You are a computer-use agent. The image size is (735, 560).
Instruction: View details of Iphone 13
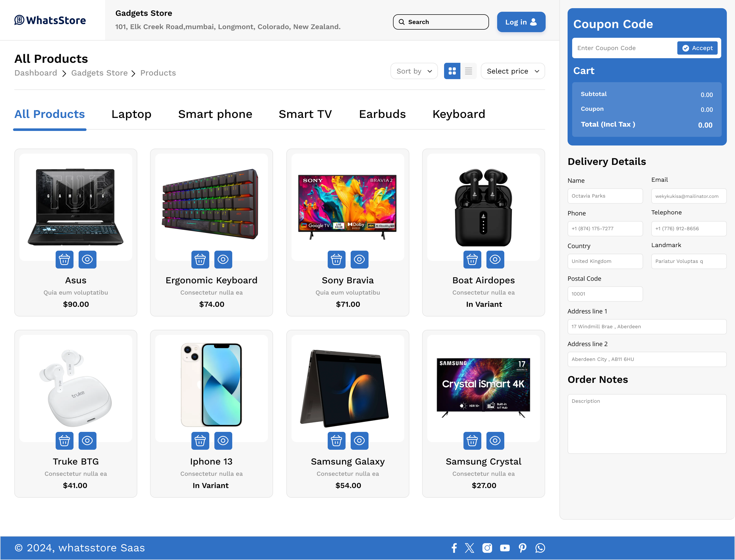coord(223,441)
